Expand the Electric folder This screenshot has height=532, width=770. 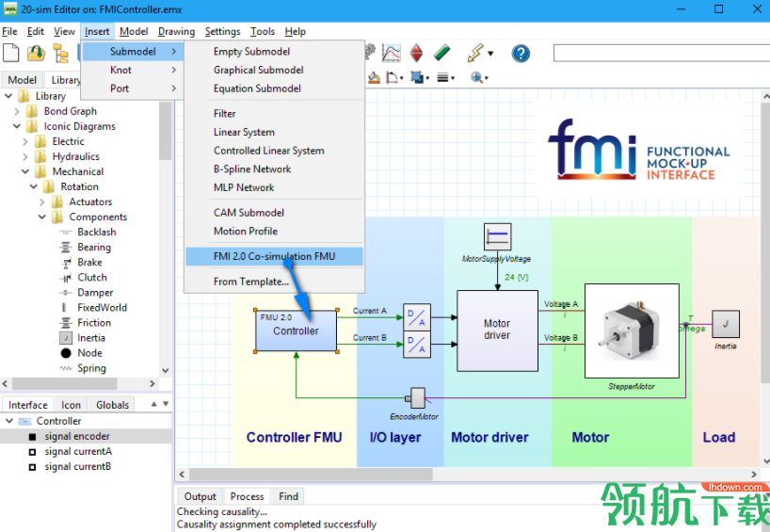[x=25, y=141]
